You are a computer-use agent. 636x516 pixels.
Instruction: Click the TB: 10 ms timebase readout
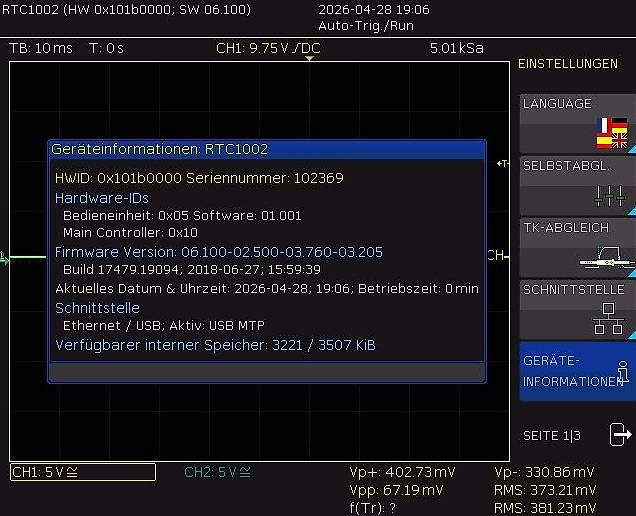click(x=41, y=48)
